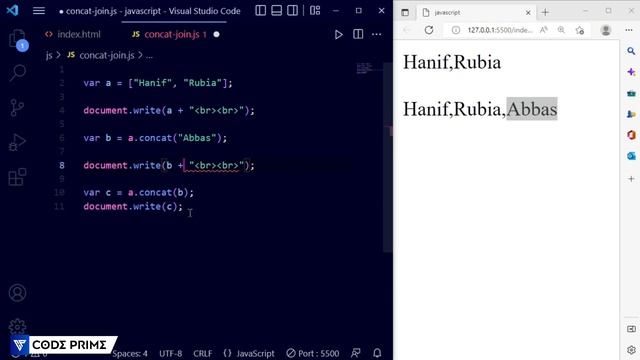Open the sidebar Outlook icon

coord(631,156)
